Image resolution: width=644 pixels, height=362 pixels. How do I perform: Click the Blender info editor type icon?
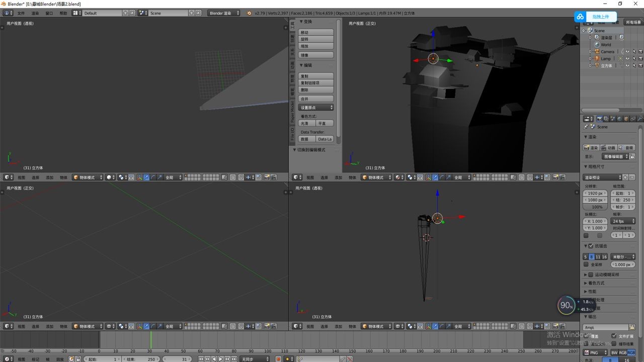point(7,13)
